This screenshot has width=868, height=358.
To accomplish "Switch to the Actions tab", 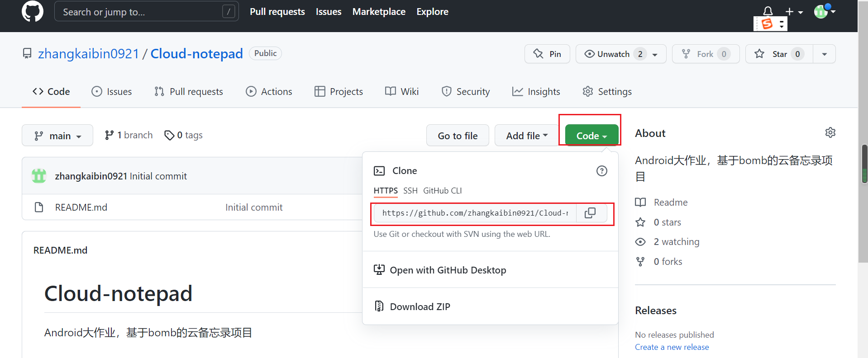I will click(x=269, y=91).
